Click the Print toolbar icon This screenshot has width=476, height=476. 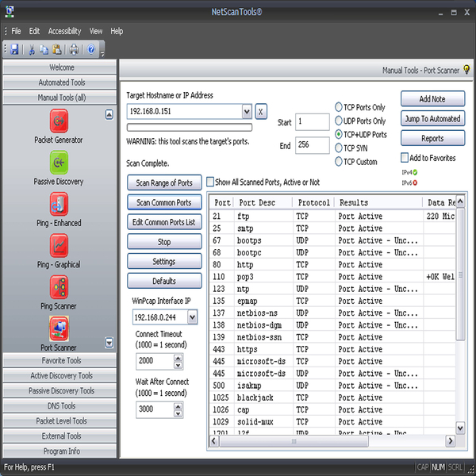point(74,49)
